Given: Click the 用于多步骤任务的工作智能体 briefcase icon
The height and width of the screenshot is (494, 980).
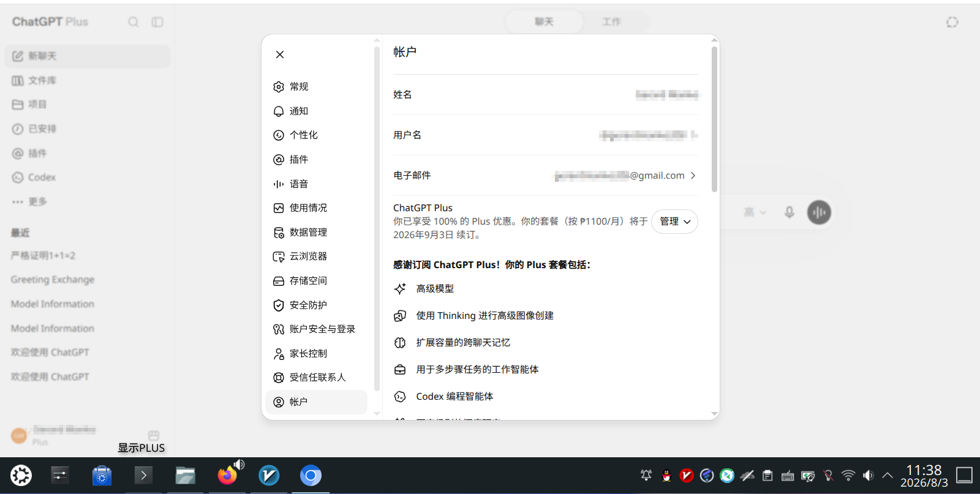Looking at the screenshot, I should [x=400, y=370].
